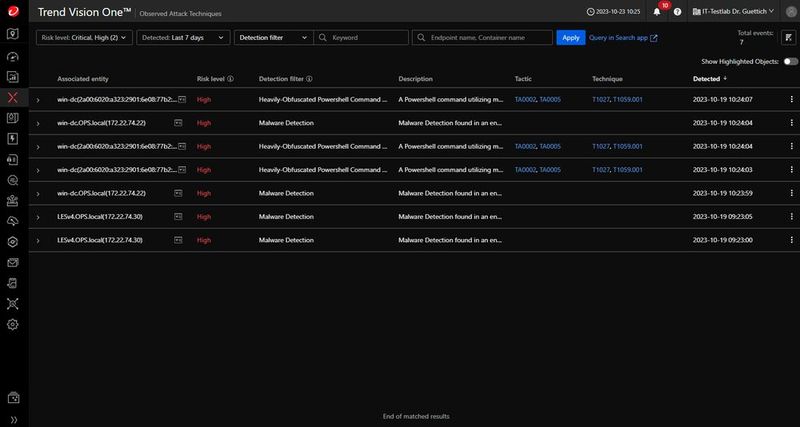Image resolution: width=800 pixels, height=427 pixels.
Task: Open the Detected Last 7 days dropdown
Action: tap(182, 38)
